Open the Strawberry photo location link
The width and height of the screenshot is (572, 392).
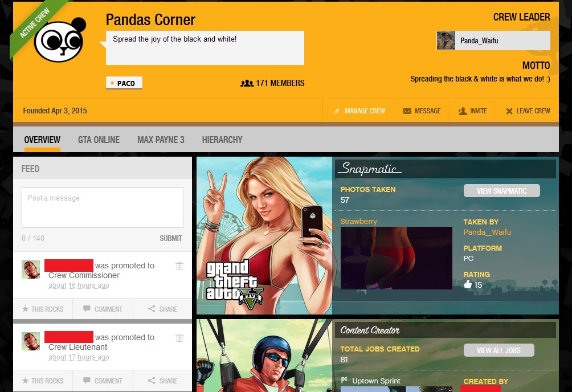[358, 221]
